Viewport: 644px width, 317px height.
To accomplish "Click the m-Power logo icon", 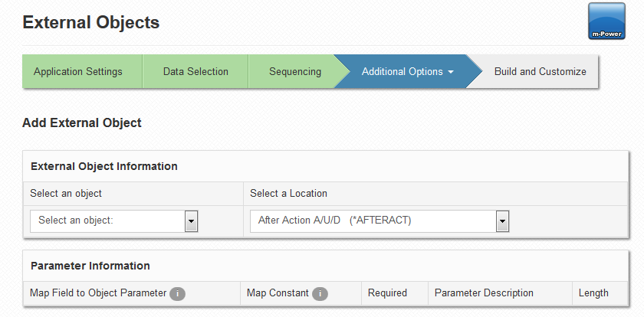I will click(x=606, y=21).
